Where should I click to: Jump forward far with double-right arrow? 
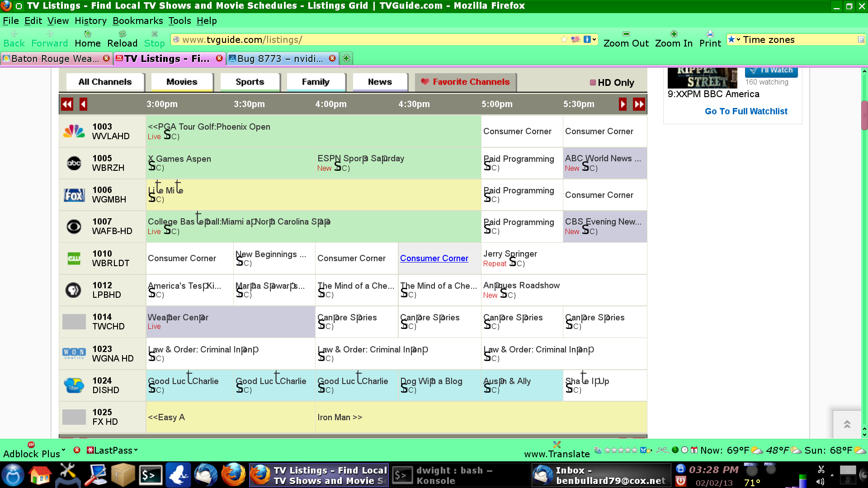tap(639, 104)
